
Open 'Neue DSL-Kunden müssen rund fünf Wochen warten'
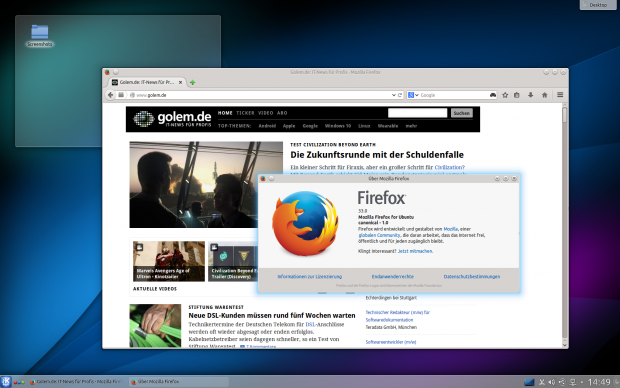[x=272, y=316]
